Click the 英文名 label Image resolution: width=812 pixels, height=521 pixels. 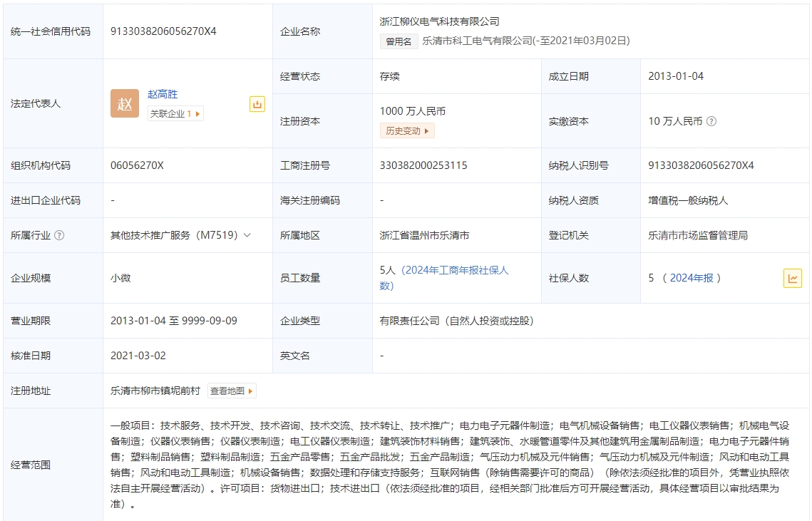pos(294,356)
